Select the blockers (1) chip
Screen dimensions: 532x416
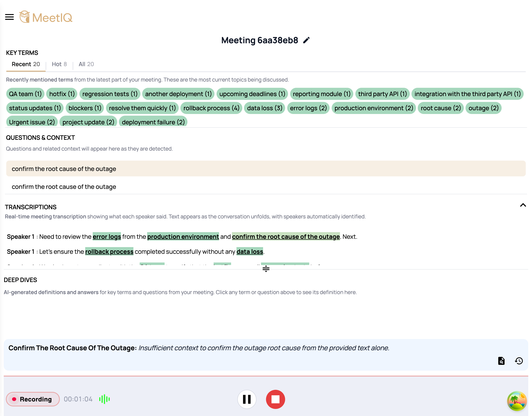pyautogui.click(x=85, y=108)
